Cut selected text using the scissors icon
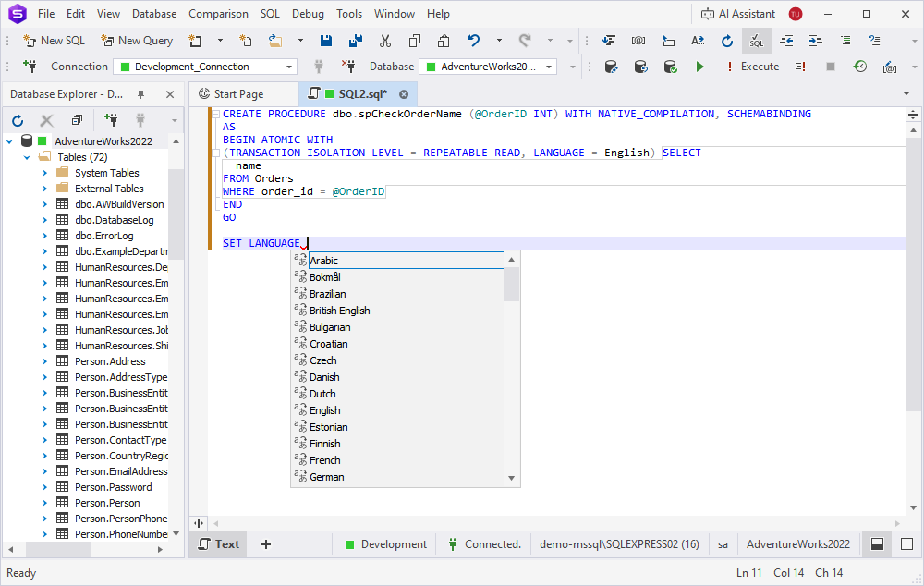The image size is (924, 586). tap(384, 41)
